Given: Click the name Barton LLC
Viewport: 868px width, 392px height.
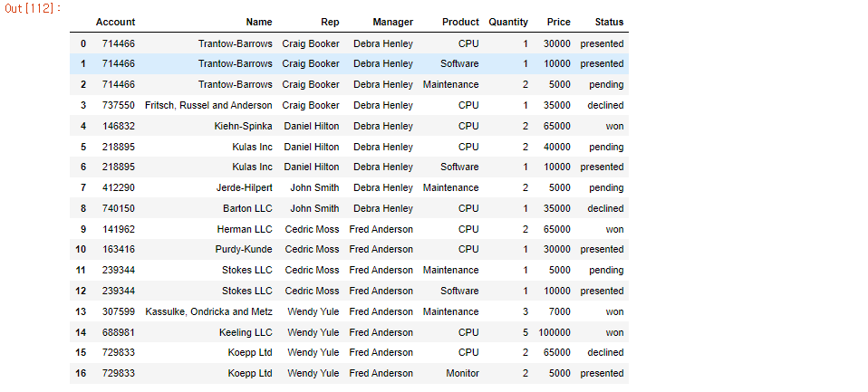Looking at the screenshot, I should pyautogui.click(x=247, y=208).
